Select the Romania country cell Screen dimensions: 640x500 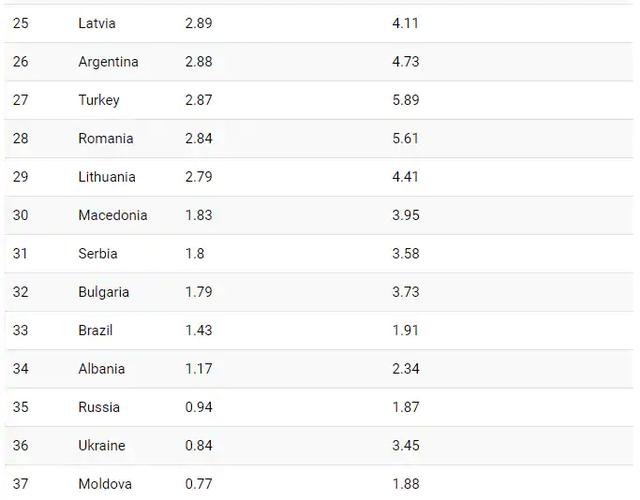pyautogui.click(x=105, y=138)
